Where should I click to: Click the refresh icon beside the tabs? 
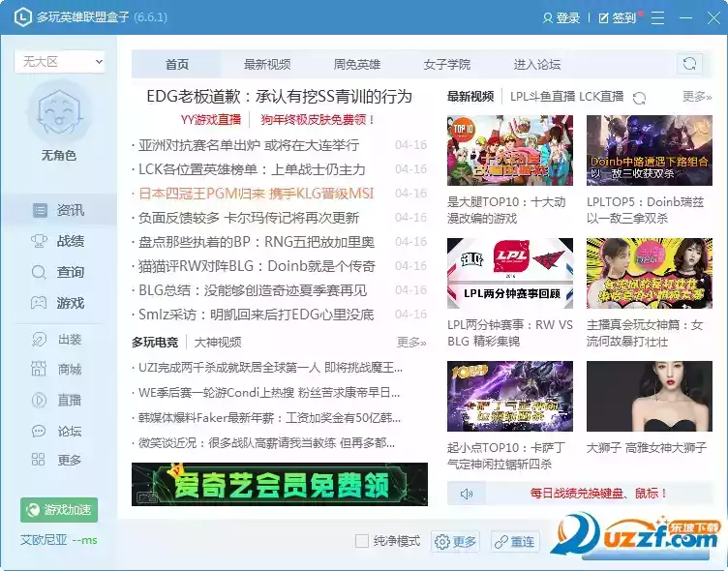tap(689, 64)
